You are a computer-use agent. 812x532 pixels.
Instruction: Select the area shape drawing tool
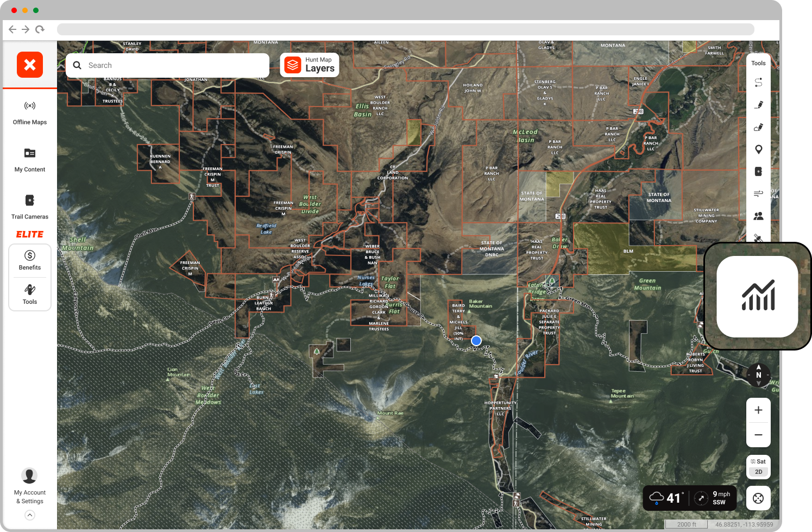759,127
